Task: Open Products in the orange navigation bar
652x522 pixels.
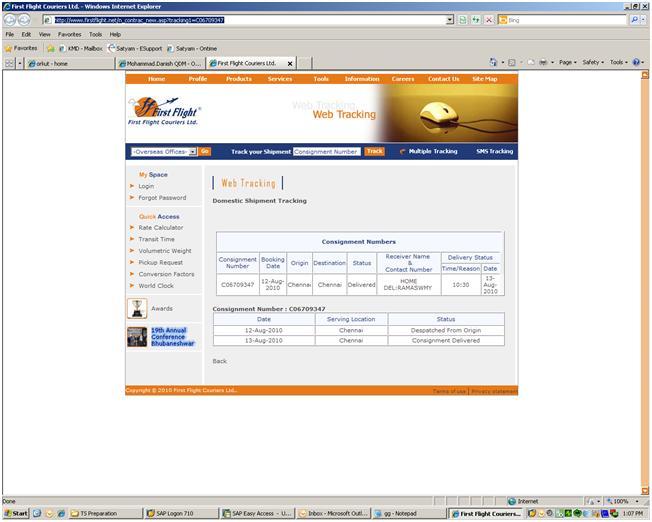Action: (x=239, y=79)
